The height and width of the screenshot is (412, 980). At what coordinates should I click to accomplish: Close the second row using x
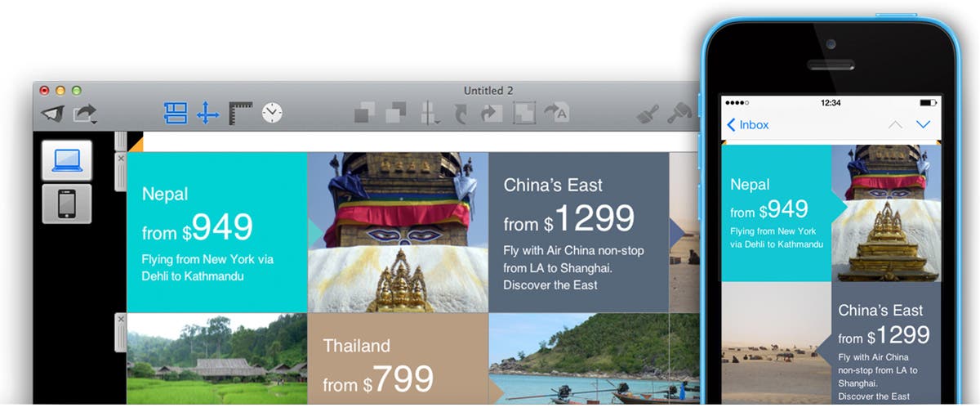pos(121,318)
